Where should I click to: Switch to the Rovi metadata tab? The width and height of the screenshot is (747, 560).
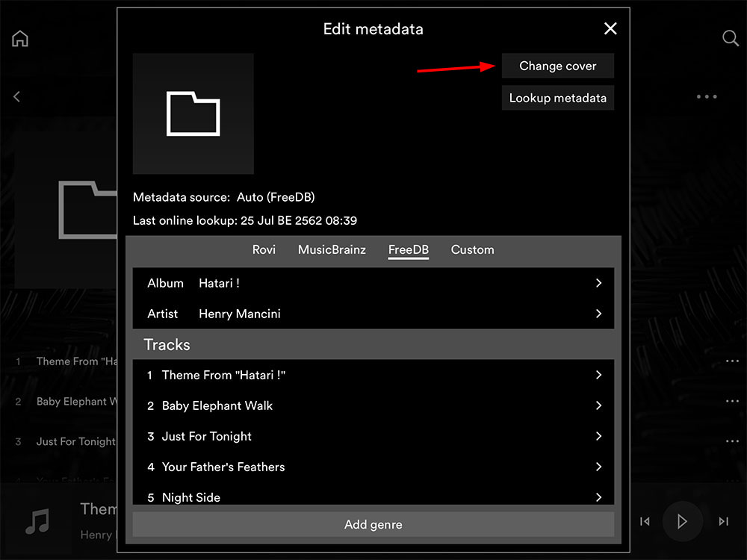click(x=264, y=249)
